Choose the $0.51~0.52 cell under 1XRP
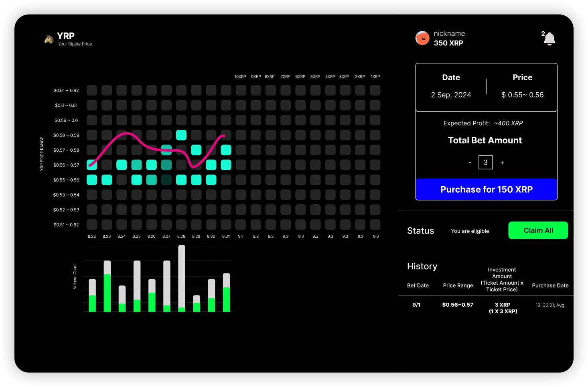 click(375, 224)
